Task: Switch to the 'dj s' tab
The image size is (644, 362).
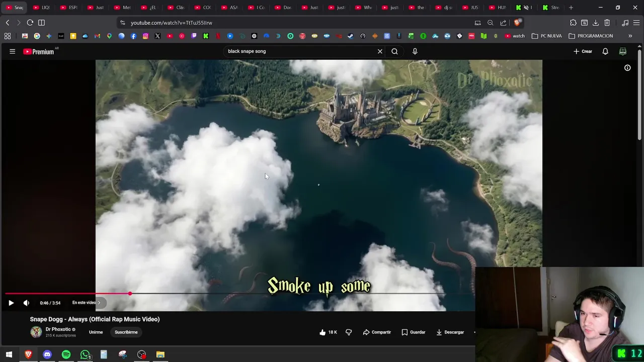Action: [444, 8]
